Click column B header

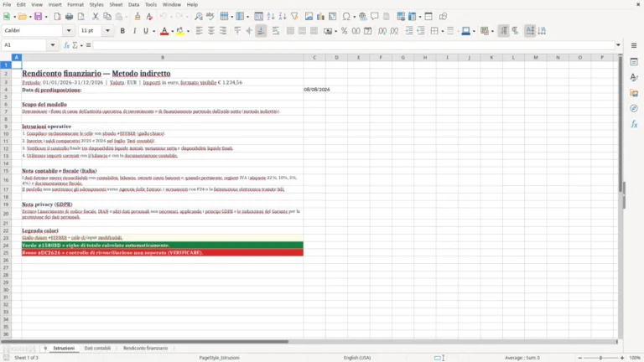tap(163, 58)
